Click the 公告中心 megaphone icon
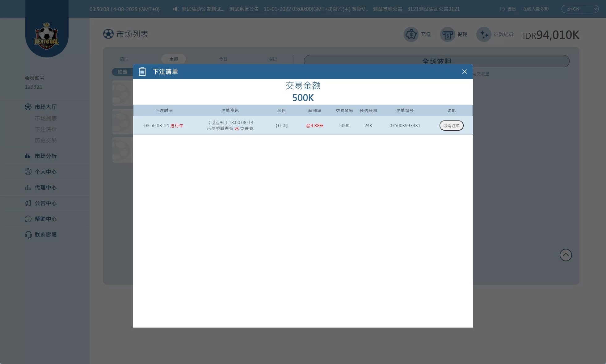This screenshot has width=606, height=364. [x=27, y=203]
